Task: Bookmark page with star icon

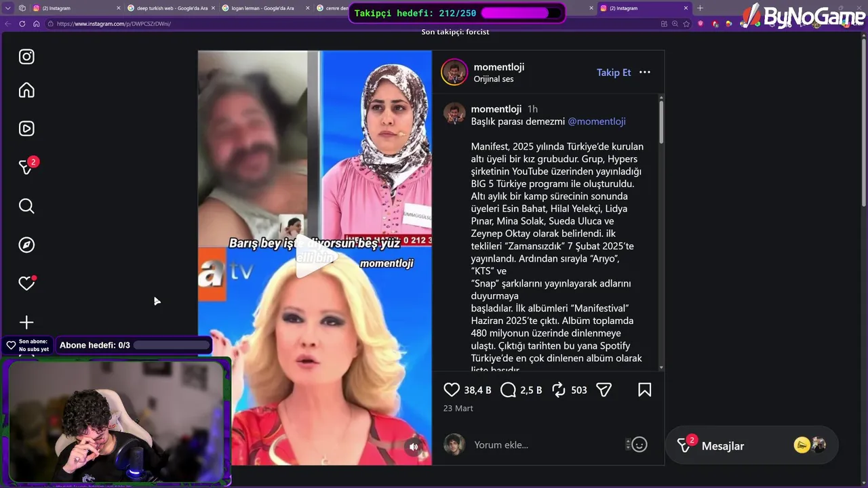Action: tap(686, 24)
